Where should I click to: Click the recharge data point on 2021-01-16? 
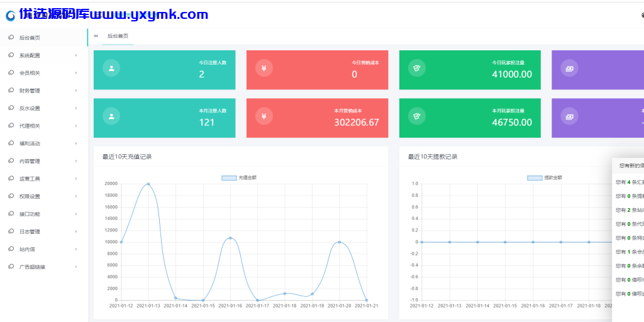click(x=230, y=238)
